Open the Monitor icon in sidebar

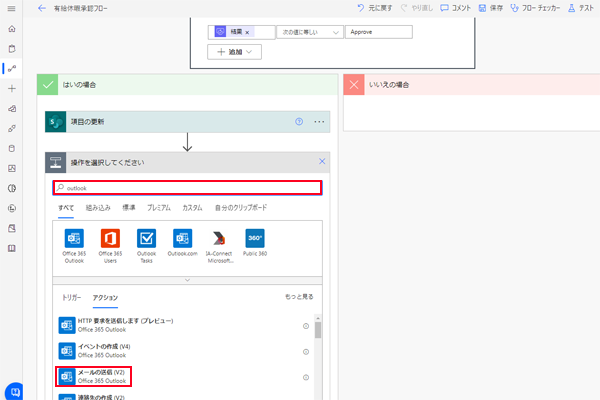(12, 168)
